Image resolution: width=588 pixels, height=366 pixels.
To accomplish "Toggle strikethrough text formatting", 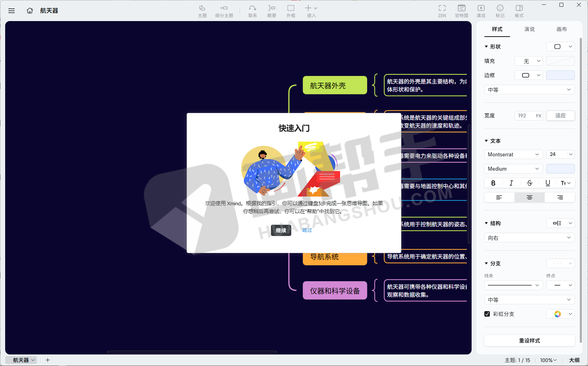I will [x=529, y=183].
